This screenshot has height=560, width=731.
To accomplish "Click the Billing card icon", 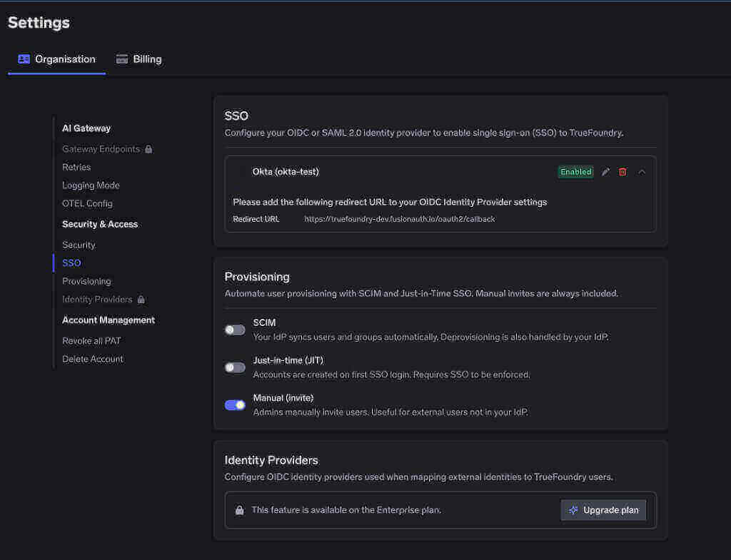I will tap(122, 59).
